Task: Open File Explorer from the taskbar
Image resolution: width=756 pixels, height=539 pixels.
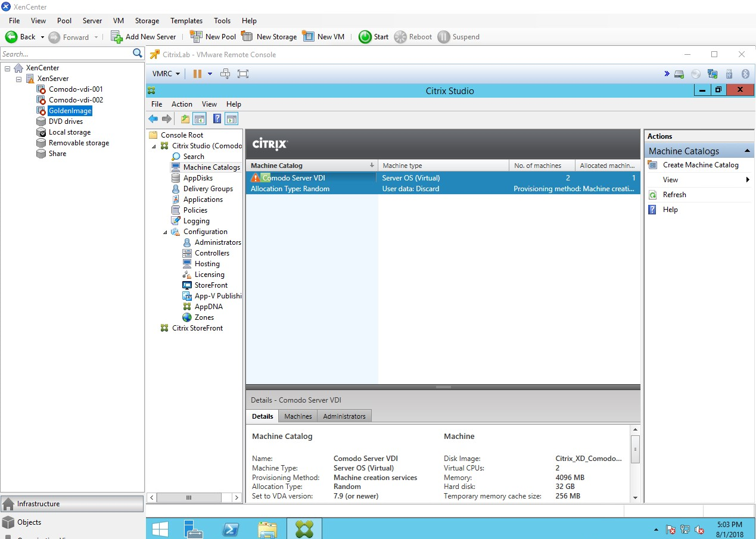Action: [x=267, y=529]
